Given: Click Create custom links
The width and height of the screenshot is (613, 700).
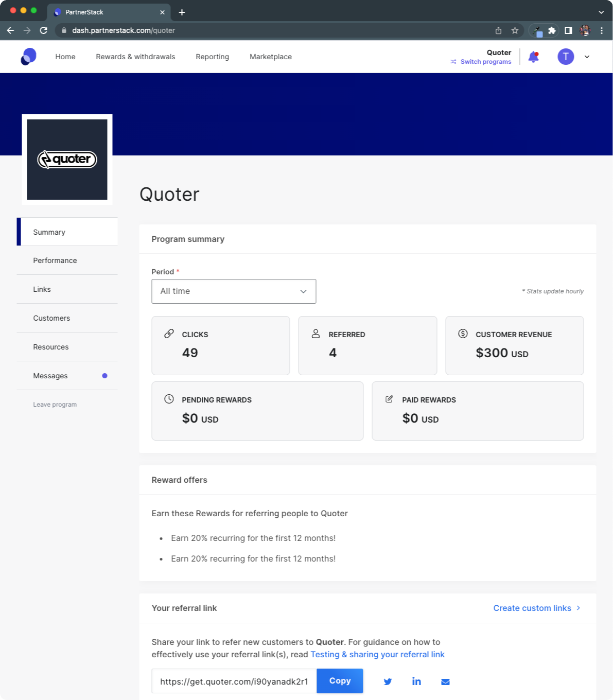Looking at the screenshot, I should tap(537, 608).
